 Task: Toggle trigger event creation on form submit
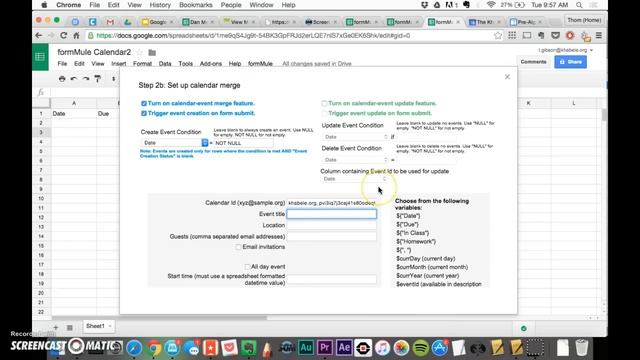click(144, 113)
